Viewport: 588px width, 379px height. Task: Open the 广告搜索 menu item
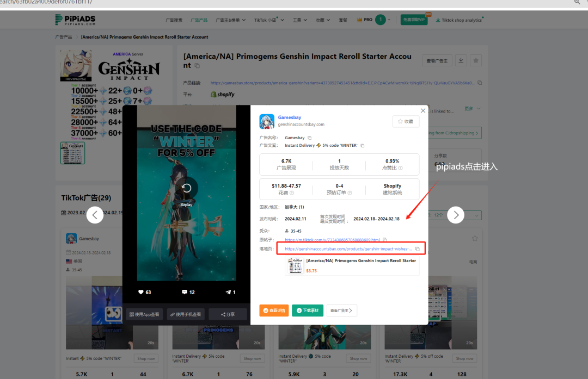[x=174, y=20]
